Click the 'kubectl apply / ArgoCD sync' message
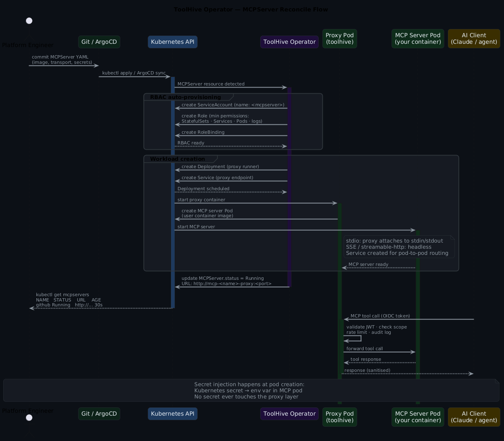This screenshot has width=504, height=441. point(134,73)
